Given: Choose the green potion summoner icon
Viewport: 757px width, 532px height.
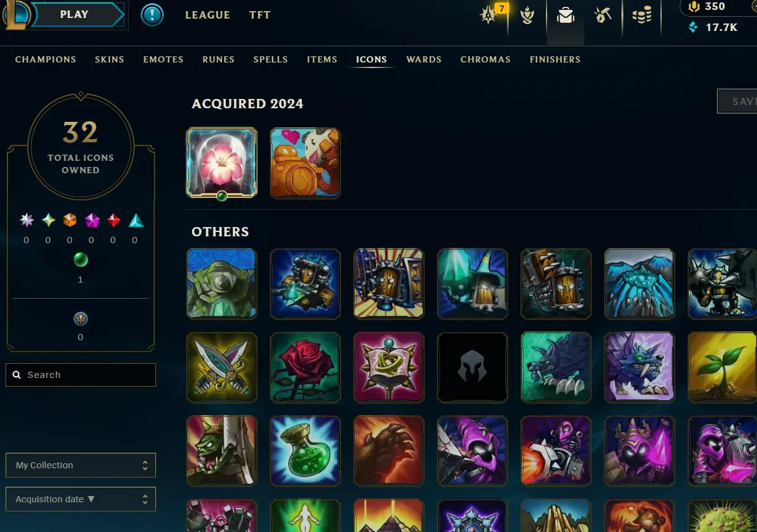Looking at the screenshot, I should (305, 450).
